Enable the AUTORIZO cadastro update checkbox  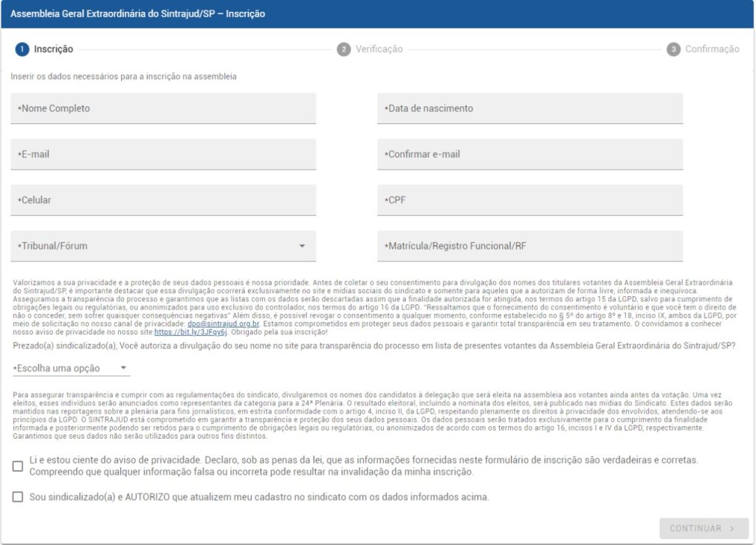(18, 497)
